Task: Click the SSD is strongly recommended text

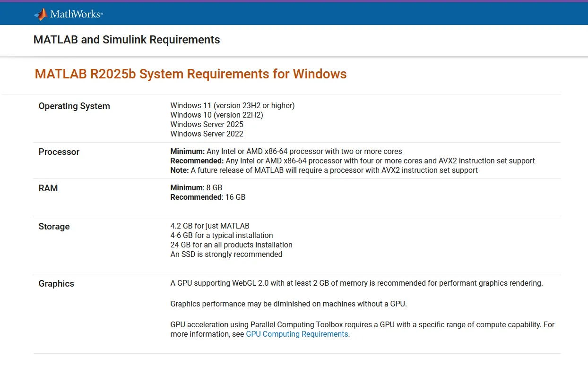Action: point(226,255)
